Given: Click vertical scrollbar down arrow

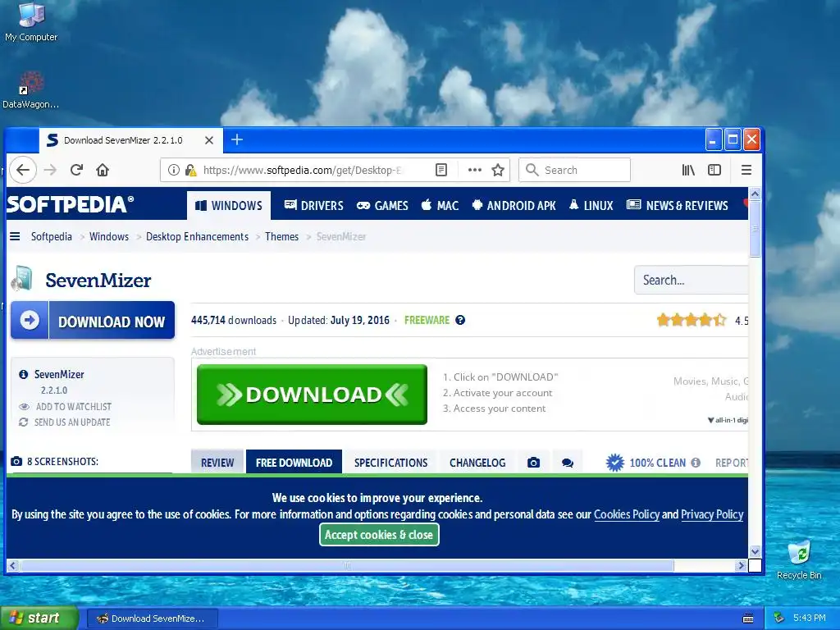Looking at the screenshot, I should click(x=755, y=551).
